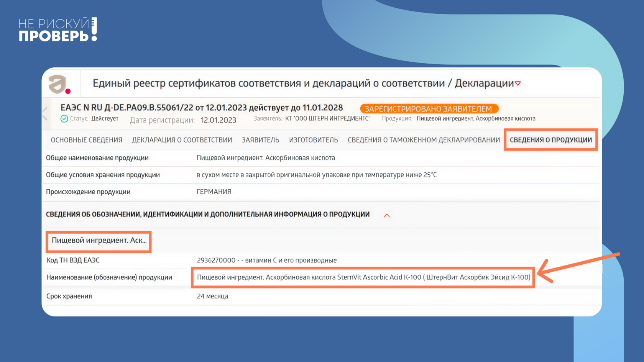The height and width of the screenshot is (362, 644).
Task: Click storage conditions text в сухом месте
Action: [317, 175]
